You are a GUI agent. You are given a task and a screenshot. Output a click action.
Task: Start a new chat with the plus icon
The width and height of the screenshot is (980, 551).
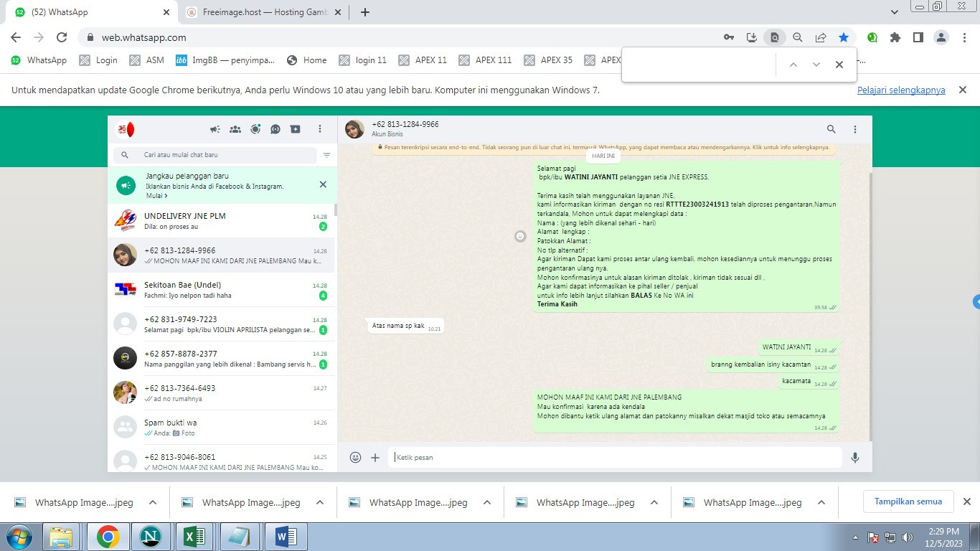[x=296, y=130]
